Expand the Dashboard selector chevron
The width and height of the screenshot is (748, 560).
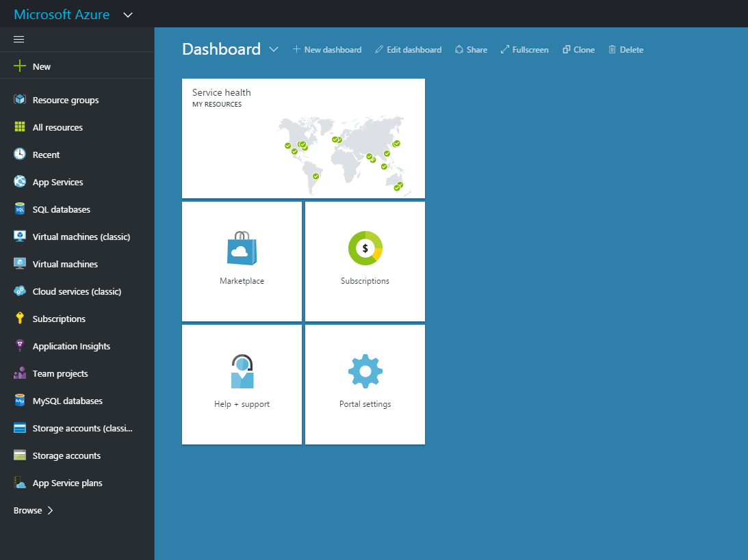point(273,49)
